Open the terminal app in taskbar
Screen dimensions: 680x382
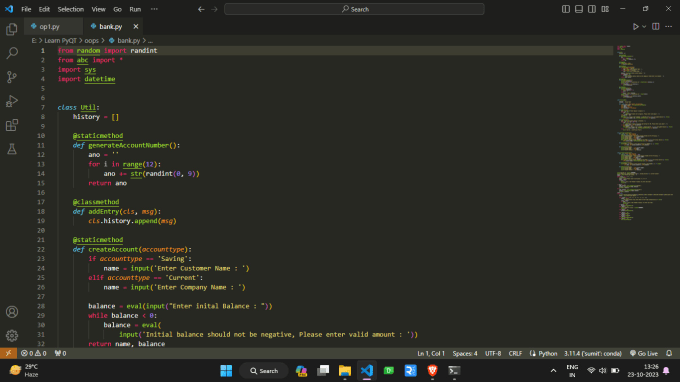[x=454, y=371]
